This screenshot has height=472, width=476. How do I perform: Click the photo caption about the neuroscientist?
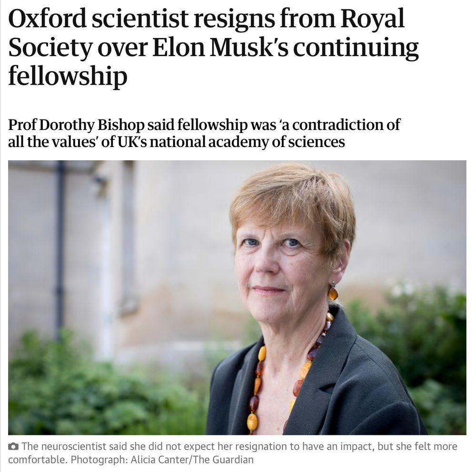pos(233,453)
